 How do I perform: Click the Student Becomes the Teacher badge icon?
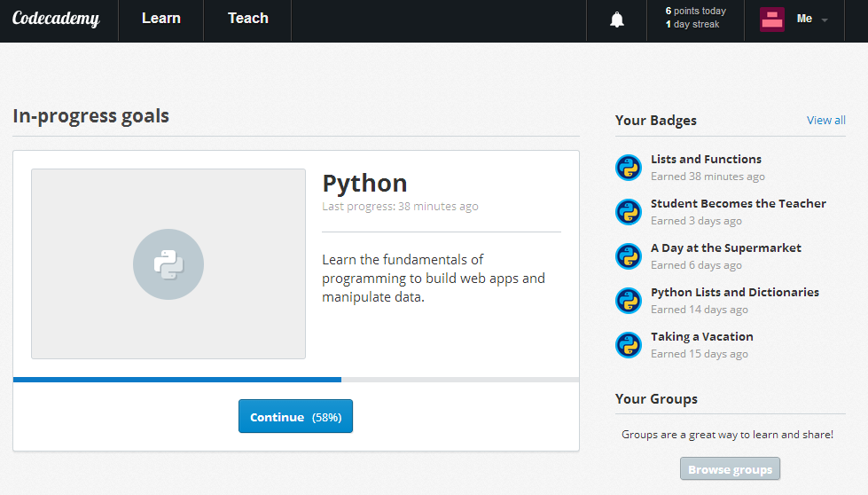tap(629, 212)
